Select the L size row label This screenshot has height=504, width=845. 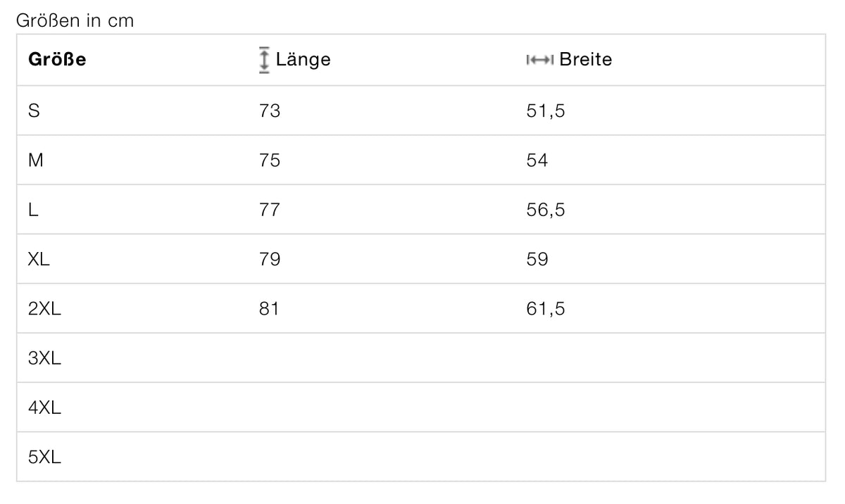coord(33,210)
